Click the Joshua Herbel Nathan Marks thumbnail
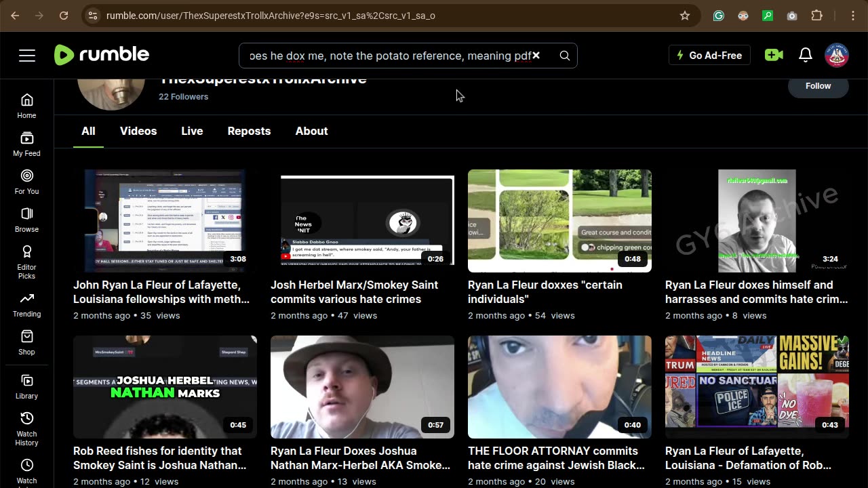The width and height of the screenshot is (868, 488). (x=165, y=387)
